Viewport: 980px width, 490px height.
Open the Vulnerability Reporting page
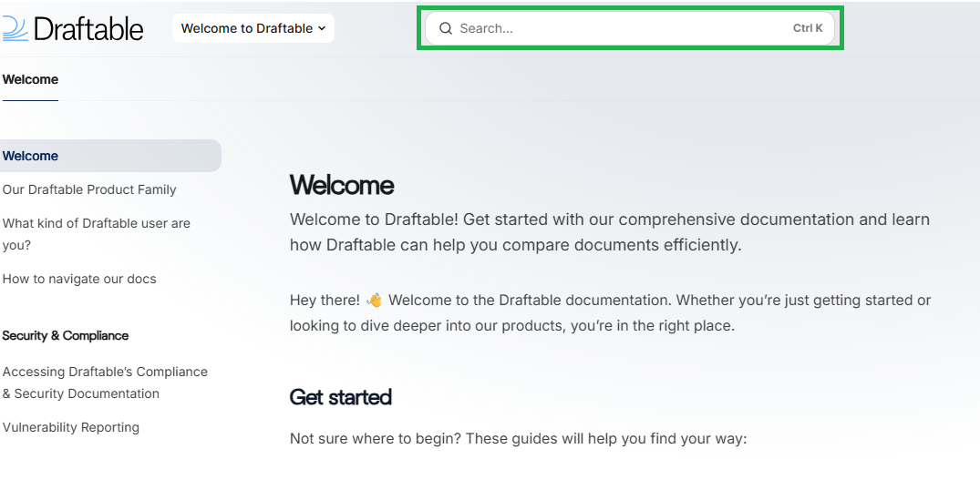[x=70, y=427]
